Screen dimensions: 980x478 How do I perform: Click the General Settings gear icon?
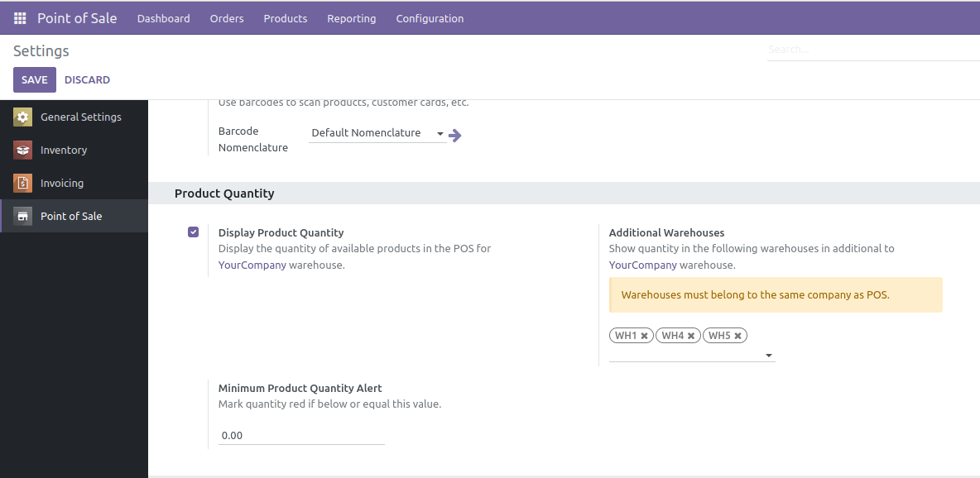pos(23,117)
